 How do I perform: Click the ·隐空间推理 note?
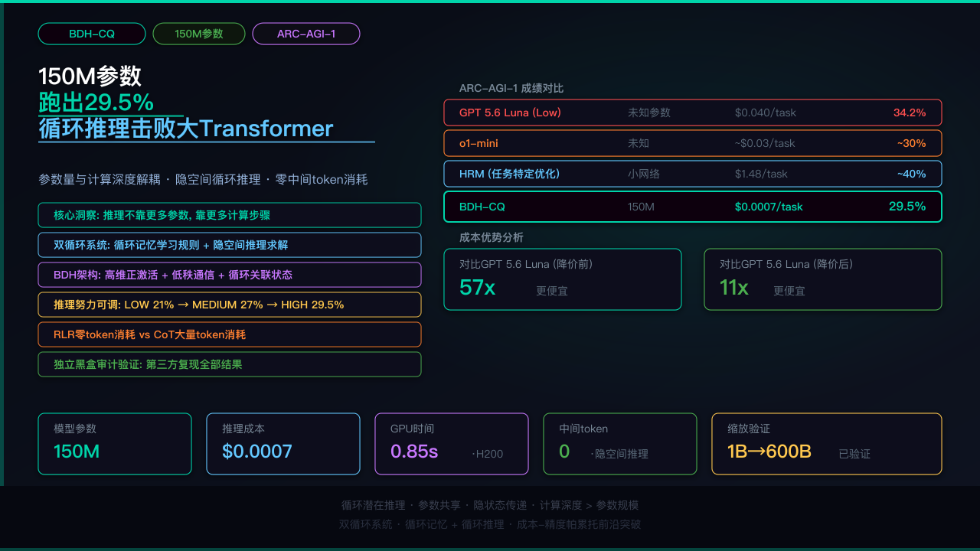tap(619, 454)
